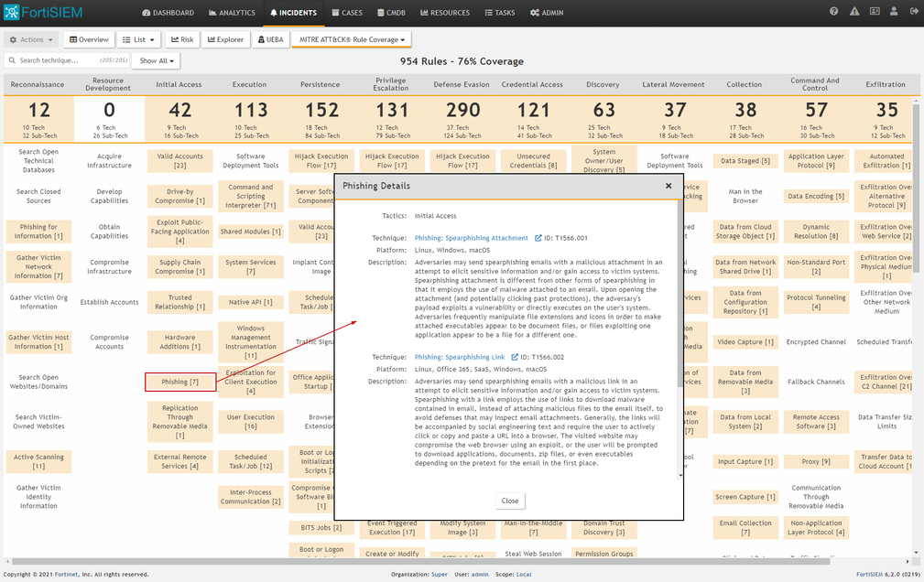Select Hardware Additions [1] technique
The image size is (924, 582).
coord(179,341)
